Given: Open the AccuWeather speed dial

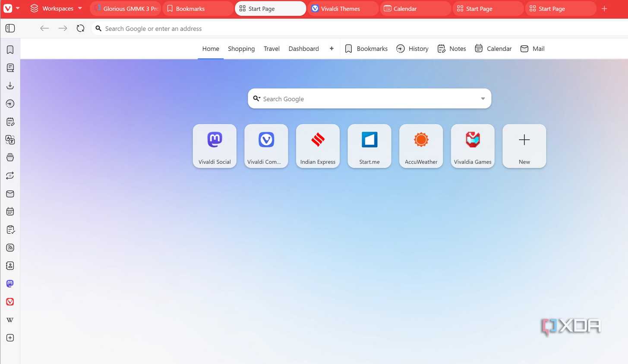Looking at the screenshot, I should click(421, 146).
